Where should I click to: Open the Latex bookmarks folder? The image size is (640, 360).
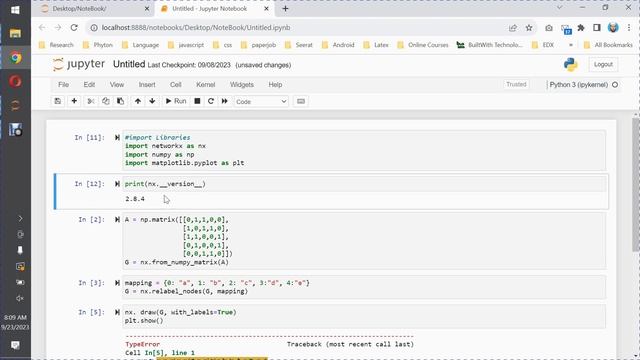(376, 45)
